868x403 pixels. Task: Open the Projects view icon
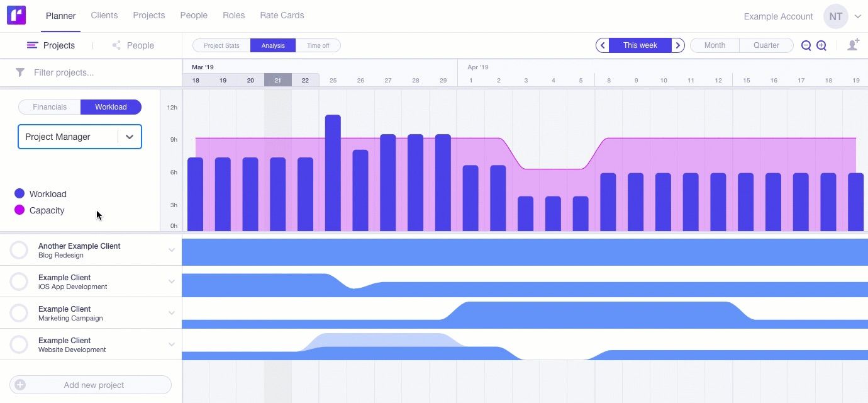point(32,45)
